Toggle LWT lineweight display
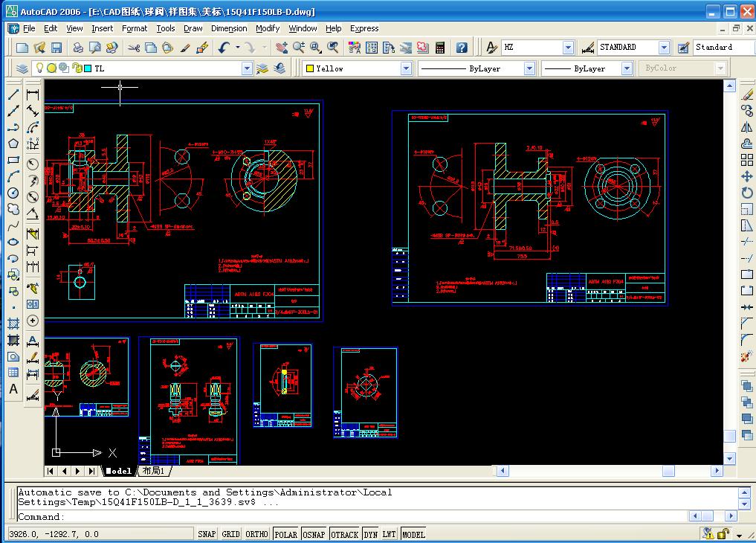The image size is (756, 543). pos(389,534)
